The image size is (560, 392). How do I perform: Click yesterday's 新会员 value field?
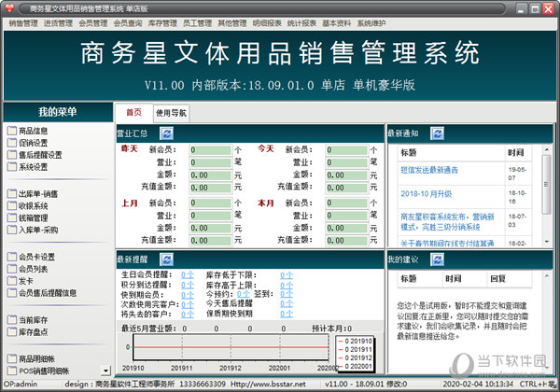pyautogui.click(x=211, y=150)
